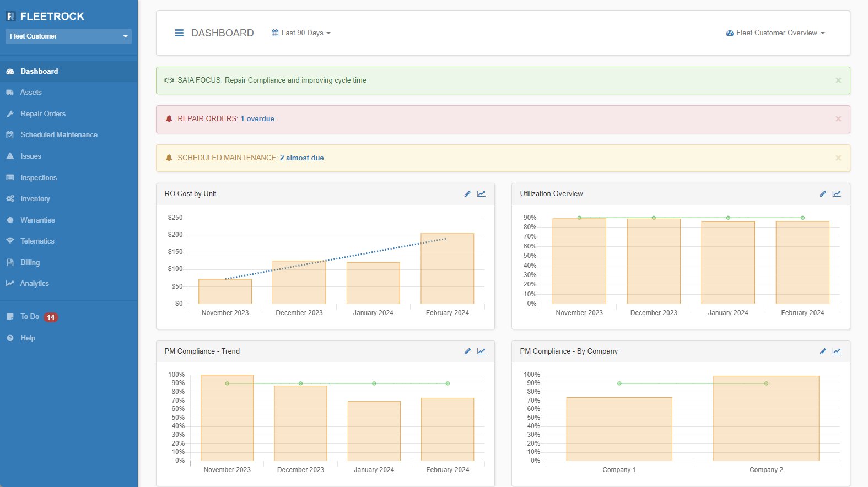Open chart view for RO Cost by Unit
This screenshot has width=868, height=487.
pos(481,194)
